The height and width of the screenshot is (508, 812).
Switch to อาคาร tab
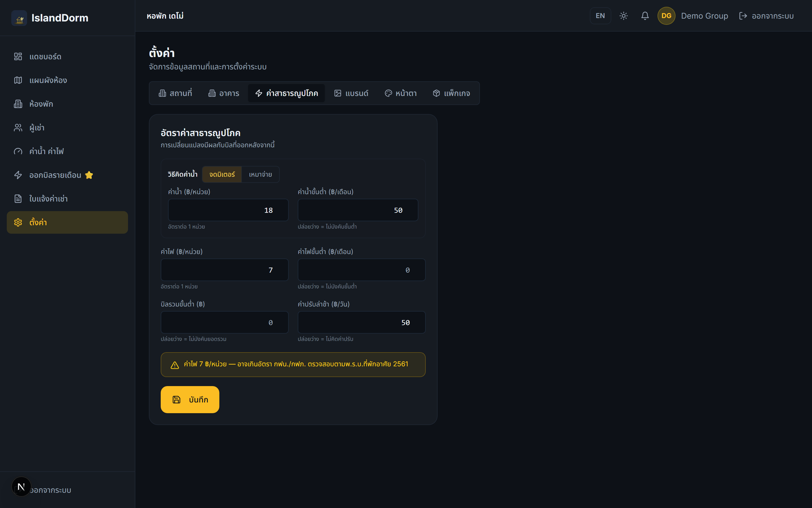[224, 93]
